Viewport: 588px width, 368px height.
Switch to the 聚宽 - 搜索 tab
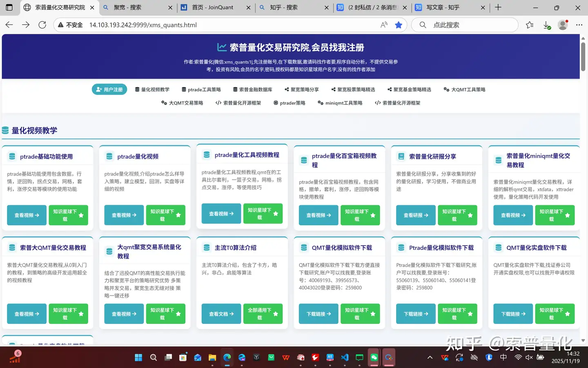coord(138,7)
